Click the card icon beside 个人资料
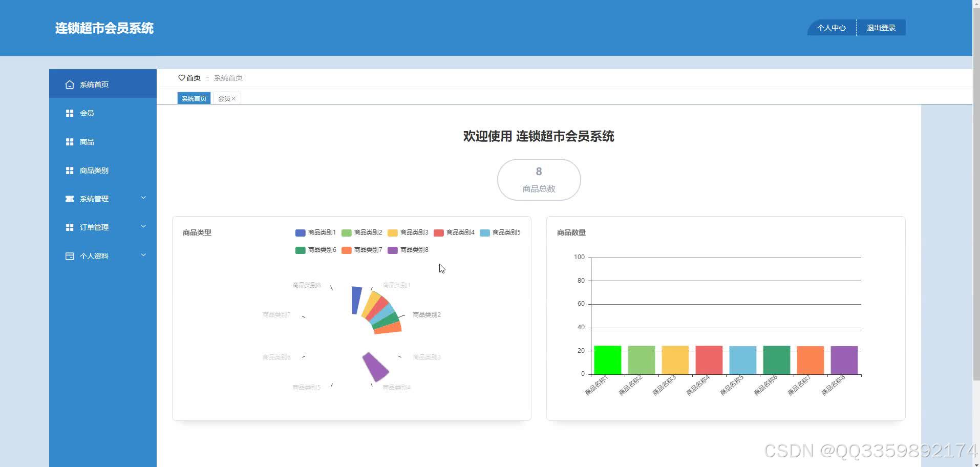The height and width of the screenshot is (467, 980). tap(70, 256)
